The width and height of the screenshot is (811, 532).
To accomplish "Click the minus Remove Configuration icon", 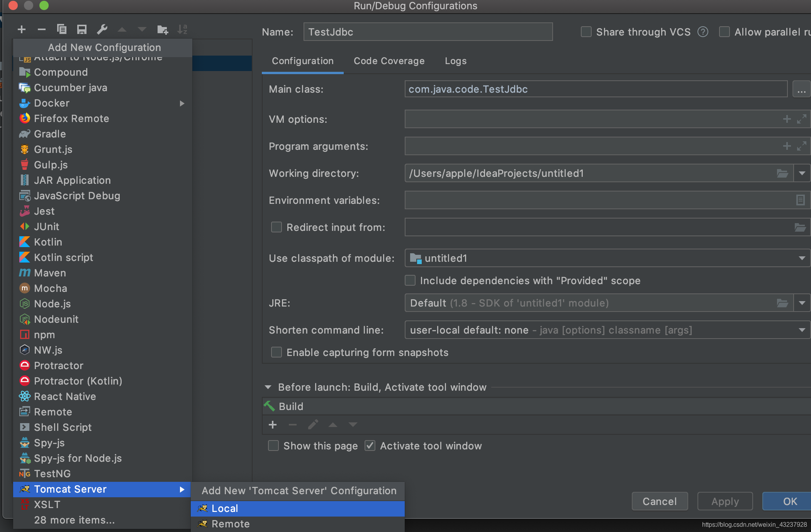I will click(42, 29).
